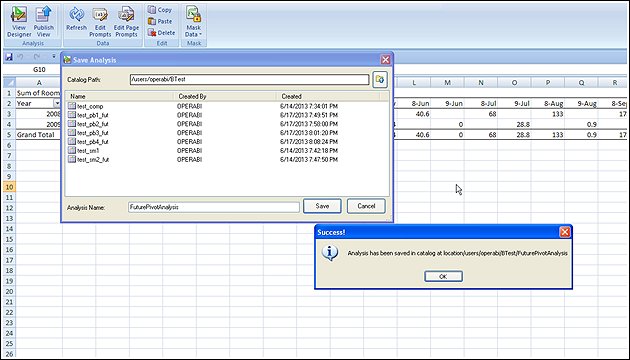Open the View Designer tool
630x360 pixels.
tap(19, 22)
